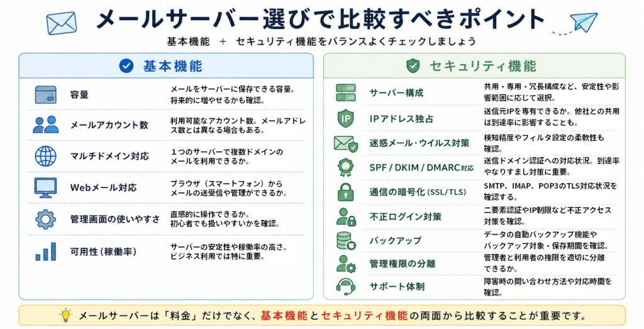
Task: Click the 迷惑メール・ウイルス対策 label
Action: (419, 143)
